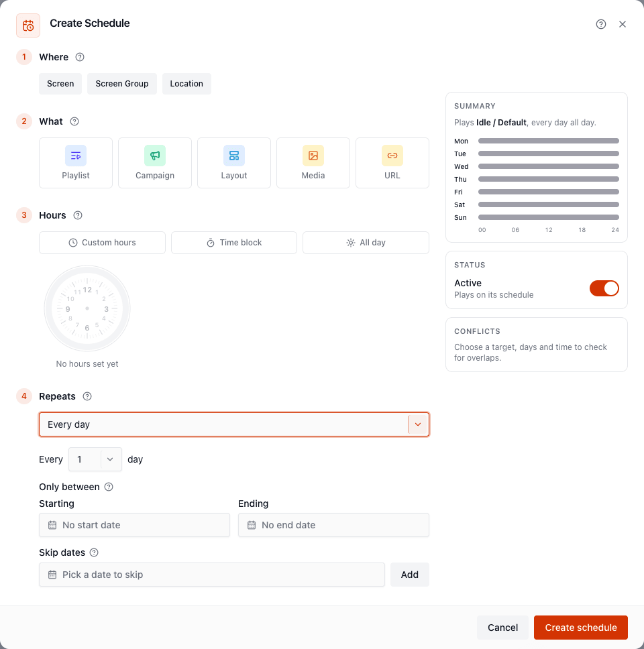Click the SUMMARY heading
This screenshot has width=644, height=649.
[474, 106]
